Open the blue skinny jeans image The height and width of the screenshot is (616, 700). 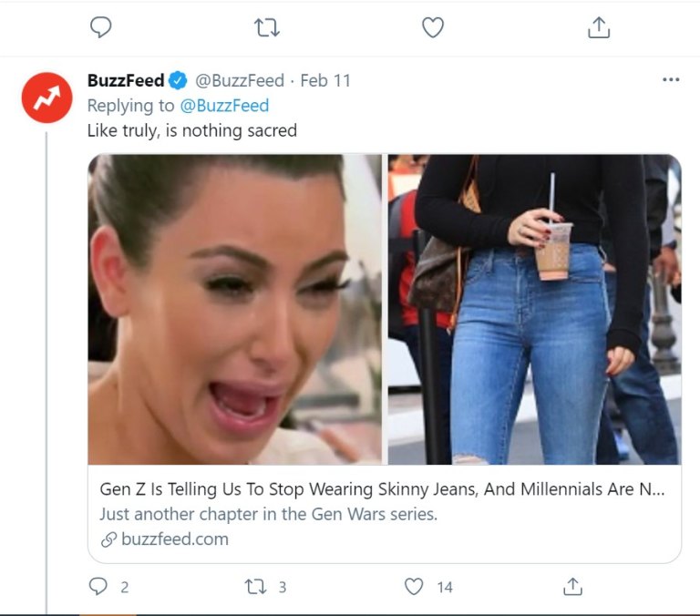[x=534, y=310]
